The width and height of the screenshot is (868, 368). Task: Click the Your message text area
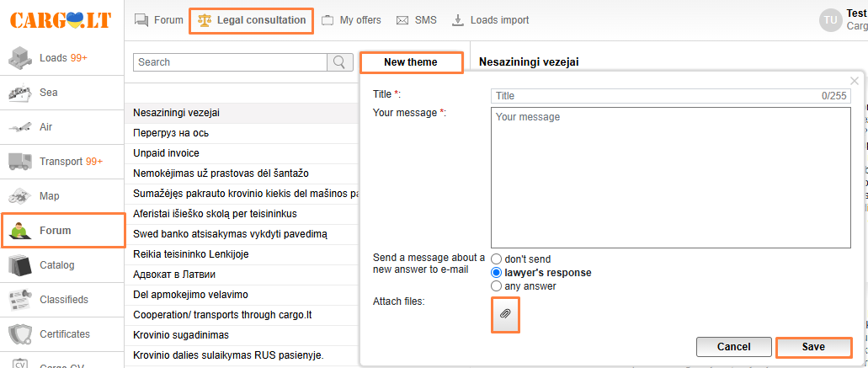[670, 178]
